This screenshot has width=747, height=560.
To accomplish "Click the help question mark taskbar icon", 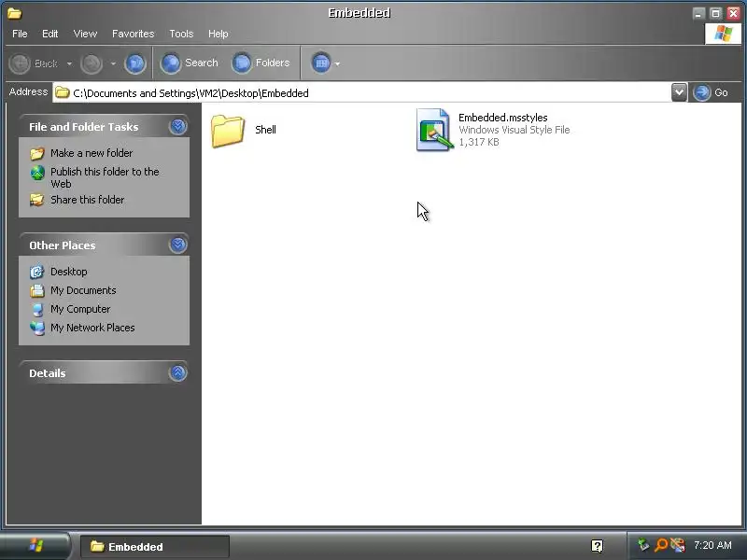I will pos(597,546).
